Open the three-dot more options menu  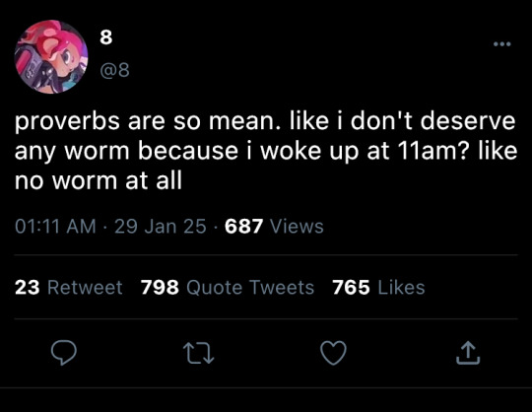[502, 44]
